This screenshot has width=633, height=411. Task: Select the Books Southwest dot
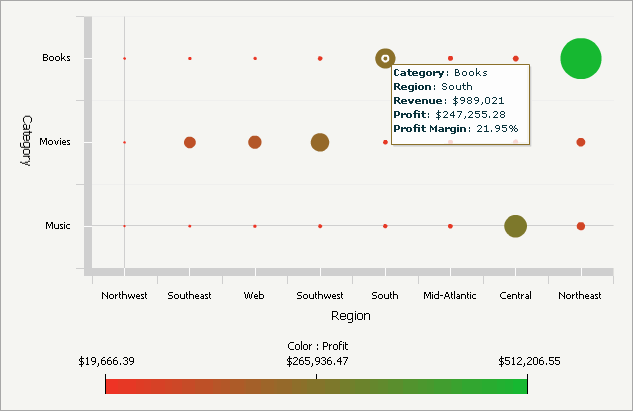(x=320, y=58)
